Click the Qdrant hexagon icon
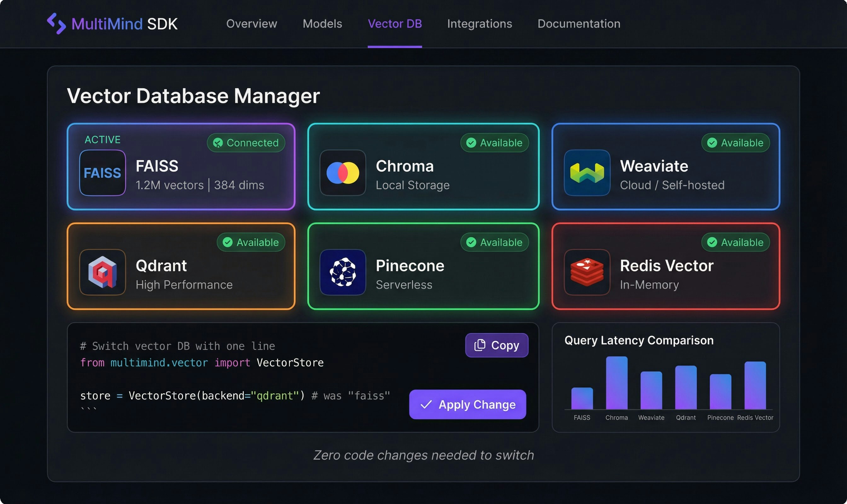The image size is (847, 504). click(x=102, y=272)
